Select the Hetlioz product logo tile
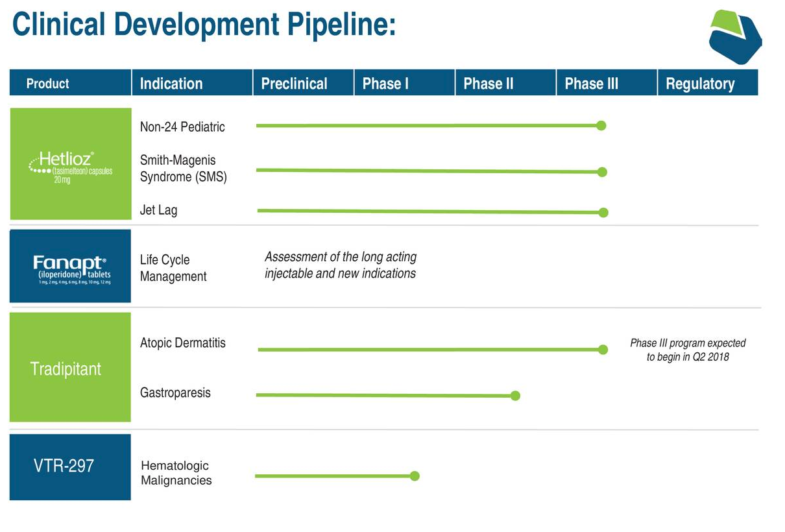Viewport: 785px width, 532px height. pyautogui.click(x=71, y=163)
